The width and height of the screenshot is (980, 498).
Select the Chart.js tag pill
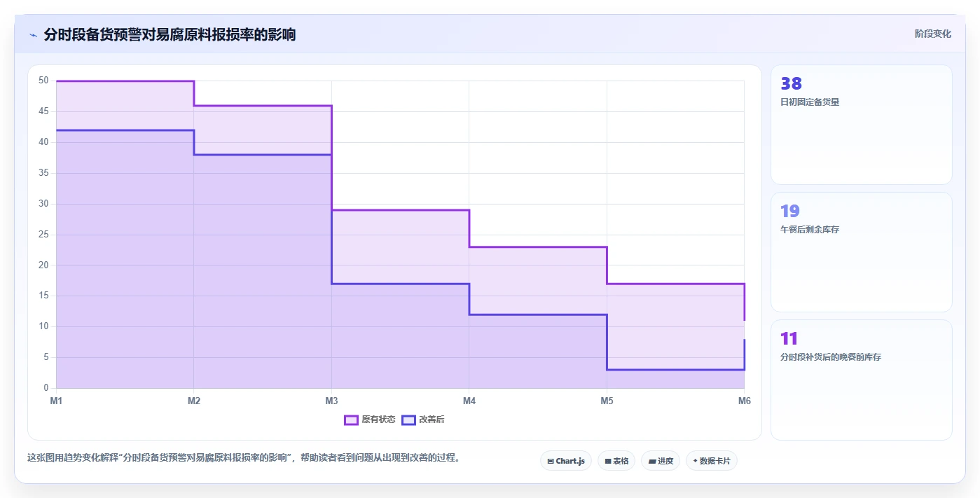tap(566, 461)
